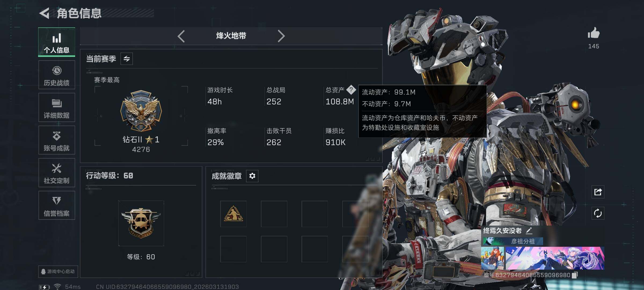Click the refresh character icon
The height and width of the screenshot is (290, 644).
pos(598,213)
